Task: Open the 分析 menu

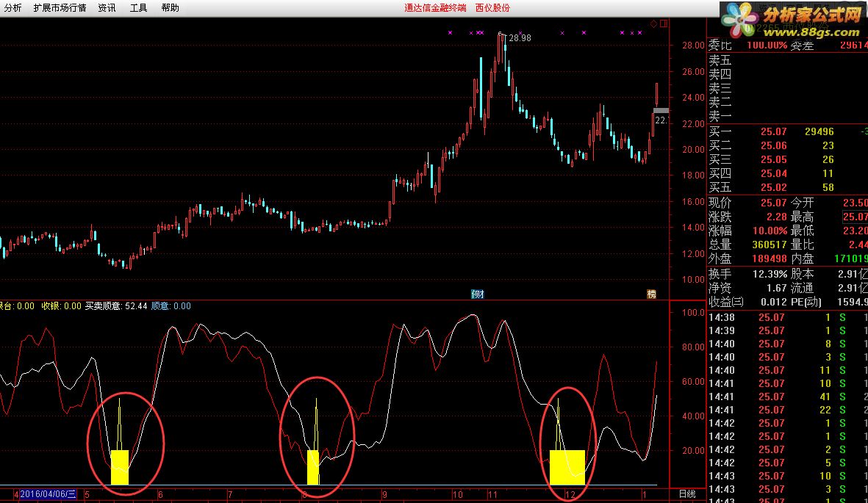Action: coord(12,8)
